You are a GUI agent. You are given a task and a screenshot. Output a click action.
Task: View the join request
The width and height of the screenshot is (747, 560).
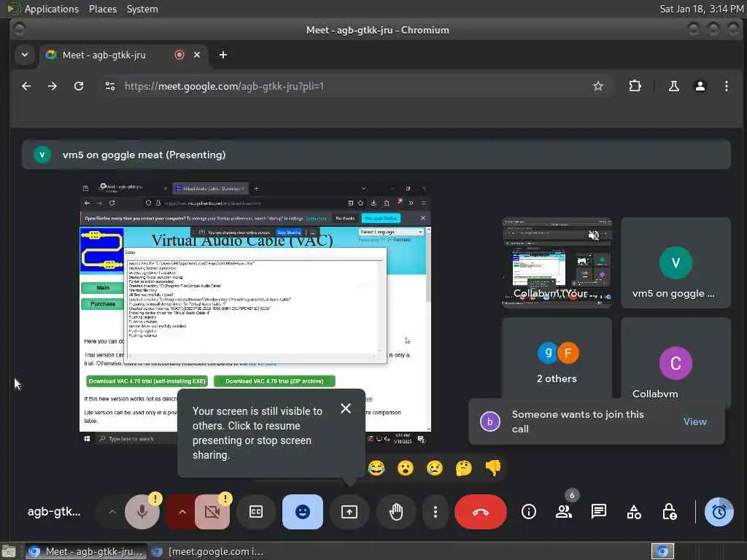tap(695, 422)
